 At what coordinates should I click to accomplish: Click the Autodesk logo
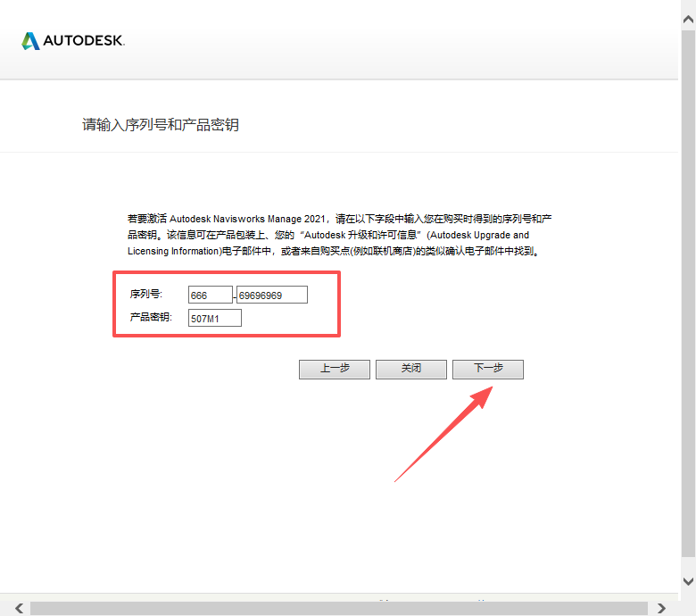[x=73, y=41]
